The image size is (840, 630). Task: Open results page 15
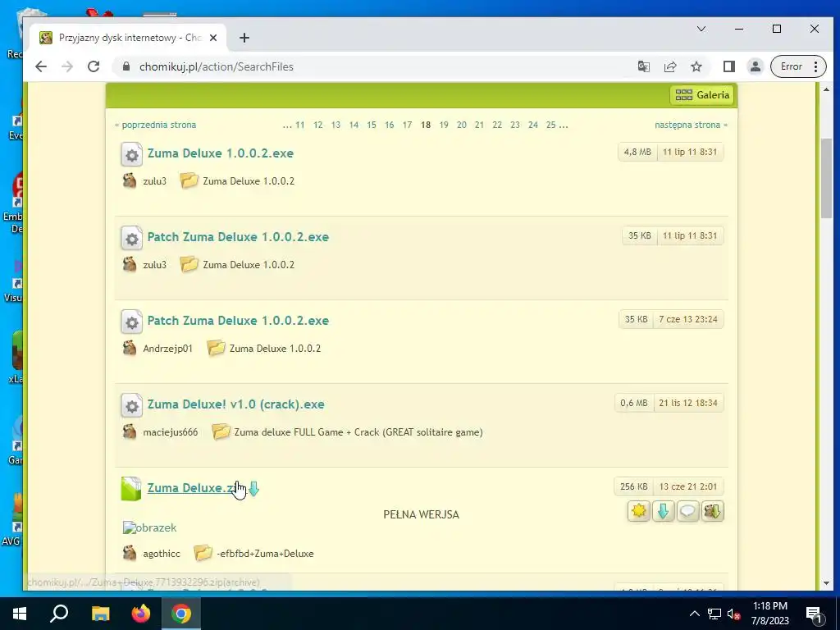[372, 125]
